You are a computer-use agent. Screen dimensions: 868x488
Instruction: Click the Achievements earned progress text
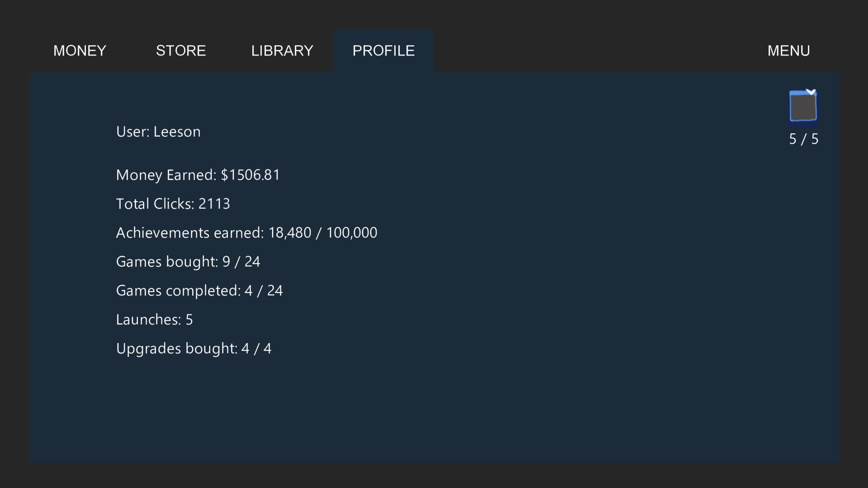pos(246,232)
